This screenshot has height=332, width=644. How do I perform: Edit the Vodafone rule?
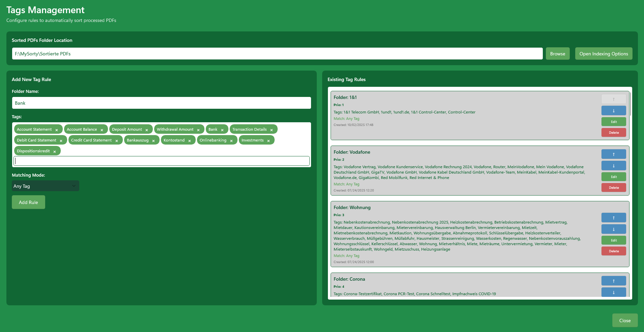coord(613,176)
